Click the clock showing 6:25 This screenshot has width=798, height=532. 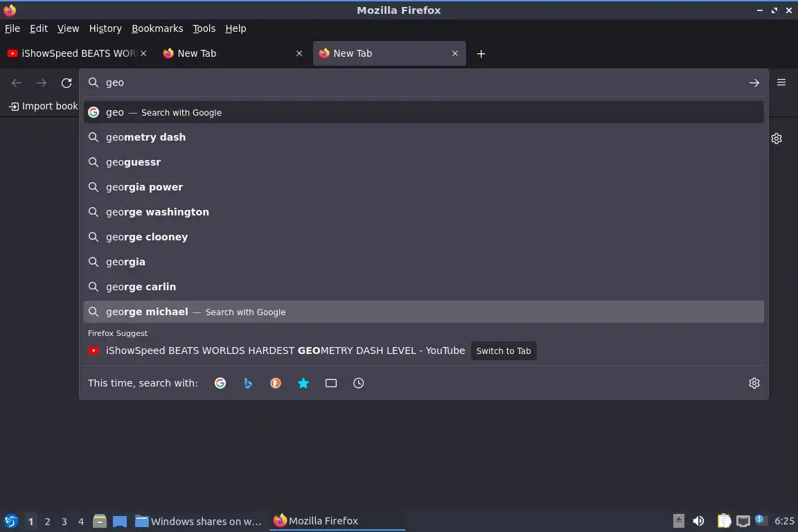(784, 521)
